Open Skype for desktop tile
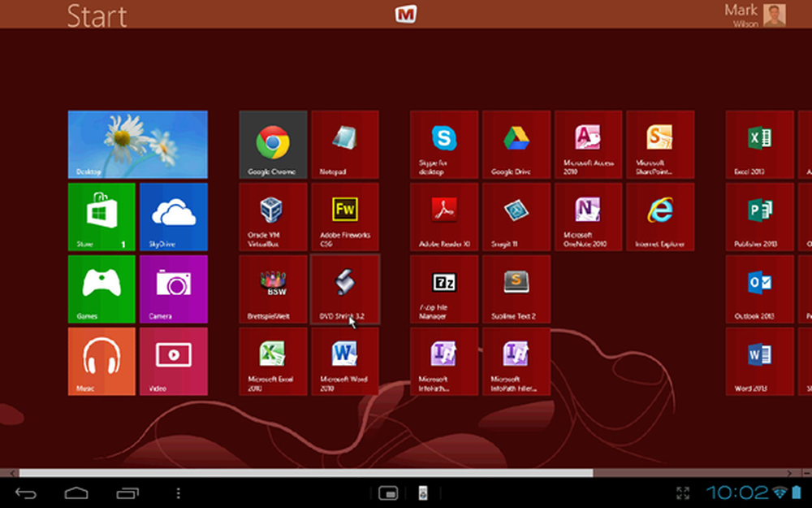This screenshot has width=812, height=508. click(x=444, y=145)
